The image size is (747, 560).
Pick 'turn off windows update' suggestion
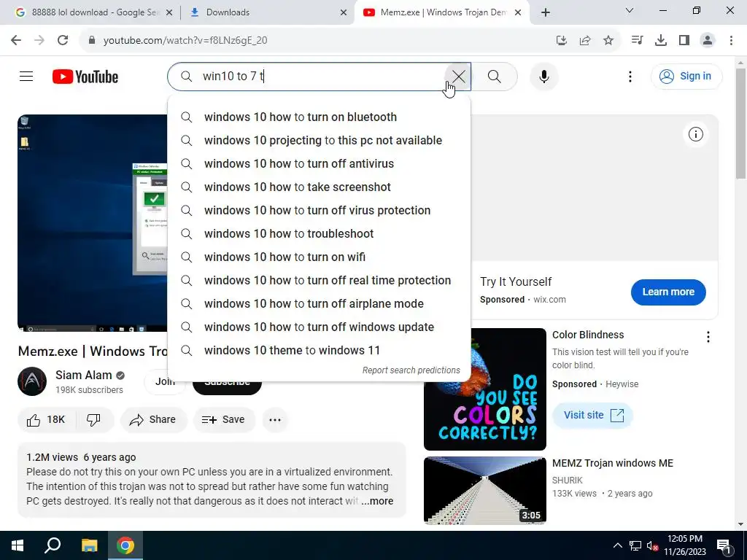(x=319, y=327)
